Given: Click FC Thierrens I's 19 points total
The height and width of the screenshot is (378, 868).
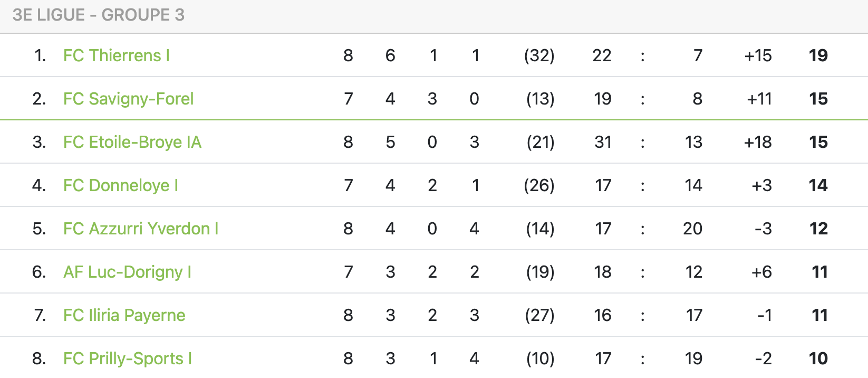Looking at the screenshot, I should 818,55.
